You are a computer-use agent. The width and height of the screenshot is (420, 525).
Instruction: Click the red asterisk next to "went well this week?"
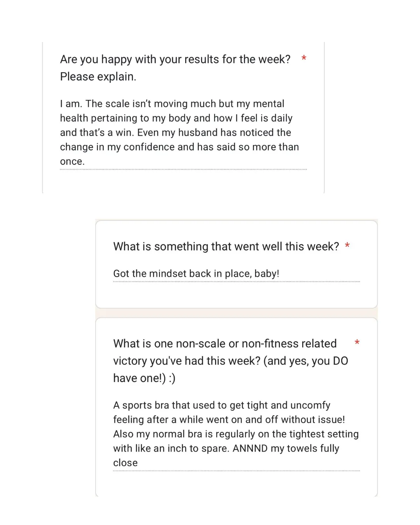tap(347, 246)
